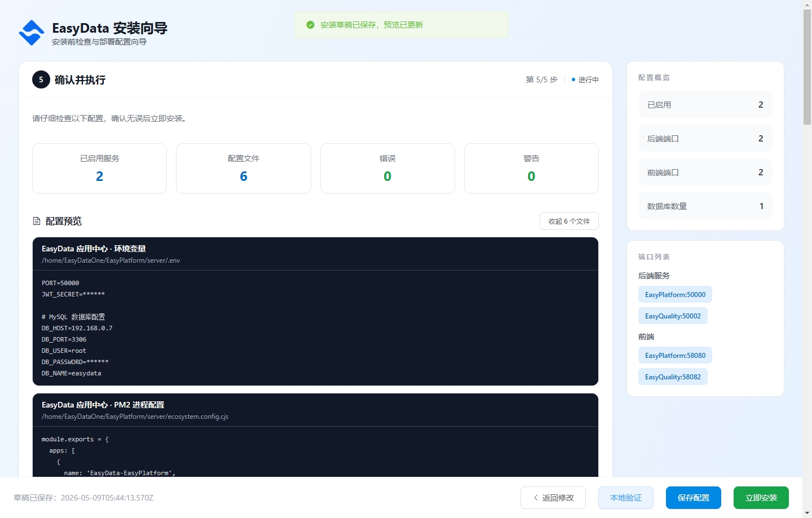
Task: Click the 配置文件 stat card
Action: (244, 169)
